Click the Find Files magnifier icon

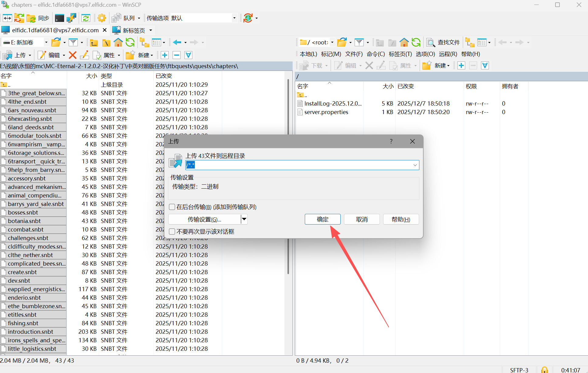[x=431, y=42]
